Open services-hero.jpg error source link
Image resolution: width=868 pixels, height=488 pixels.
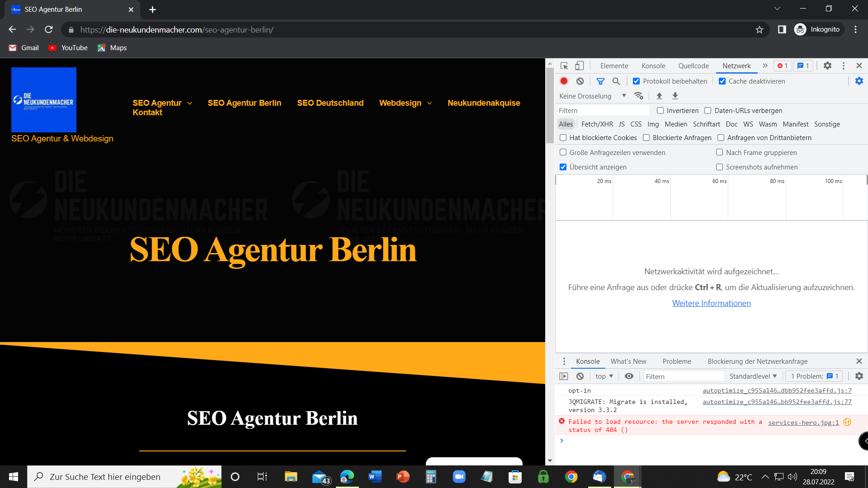point(803,422)
